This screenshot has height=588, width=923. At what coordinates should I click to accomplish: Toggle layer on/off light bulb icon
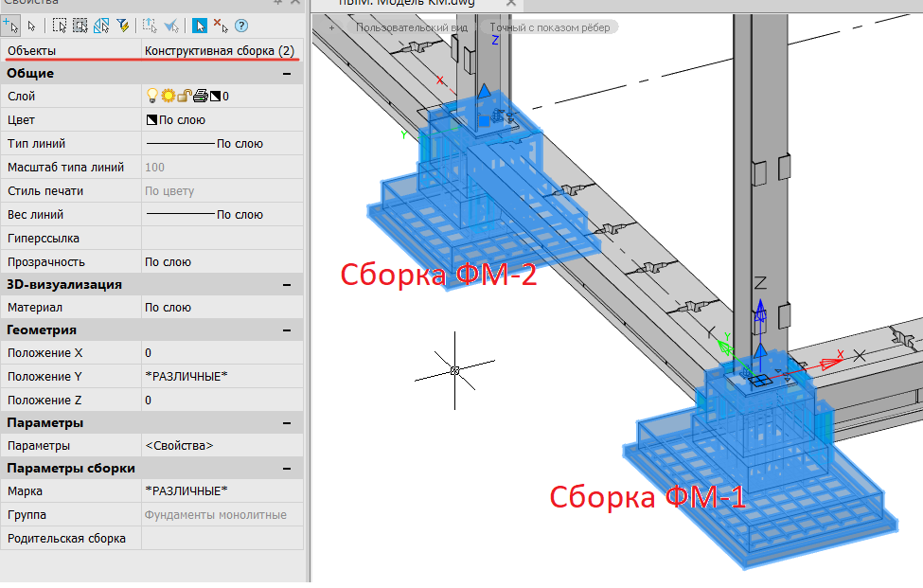coord(151,96)
